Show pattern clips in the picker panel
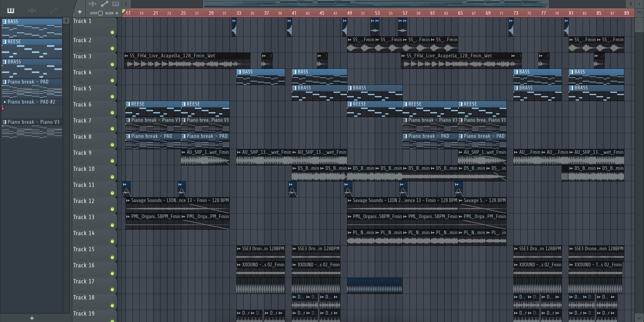 tap(11, 10)
